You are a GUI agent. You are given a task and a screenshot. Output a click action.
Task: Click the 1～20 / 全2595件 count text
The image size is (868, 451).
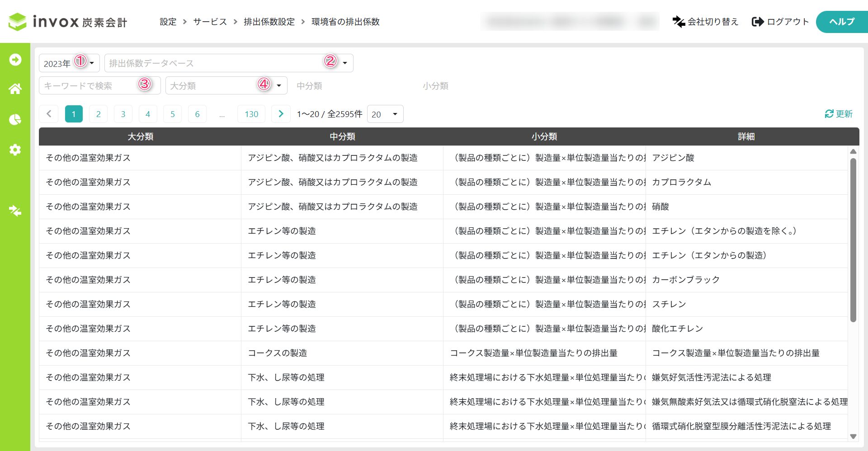click(x=330, y=114)
